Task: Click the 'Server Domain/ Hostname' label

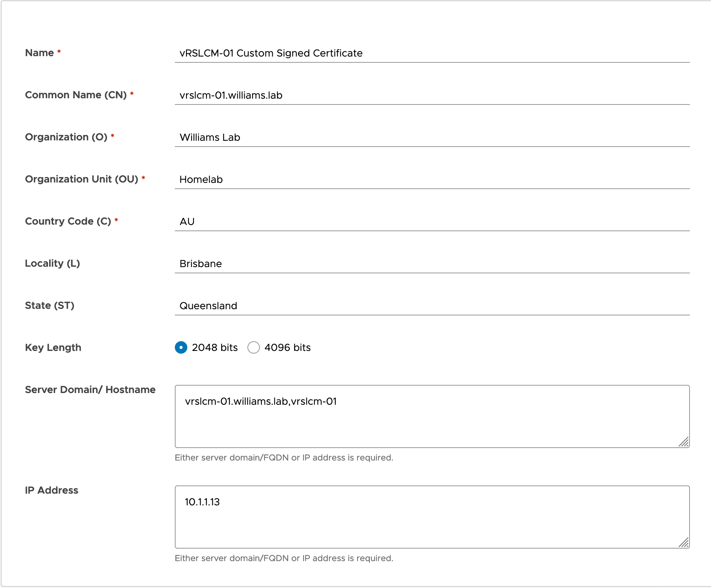Action: pos(90,390)
